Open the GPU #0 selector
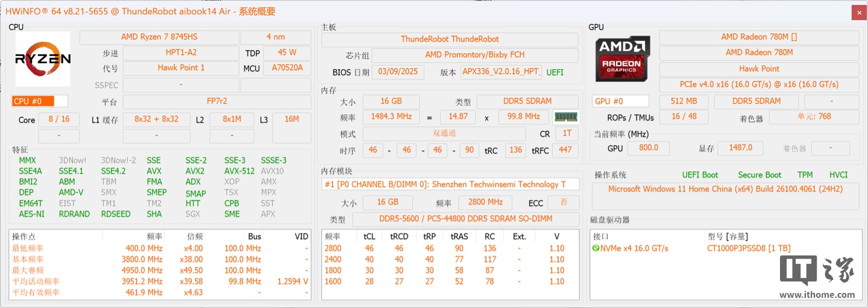The image size is (868, 308). click(620, 101)
